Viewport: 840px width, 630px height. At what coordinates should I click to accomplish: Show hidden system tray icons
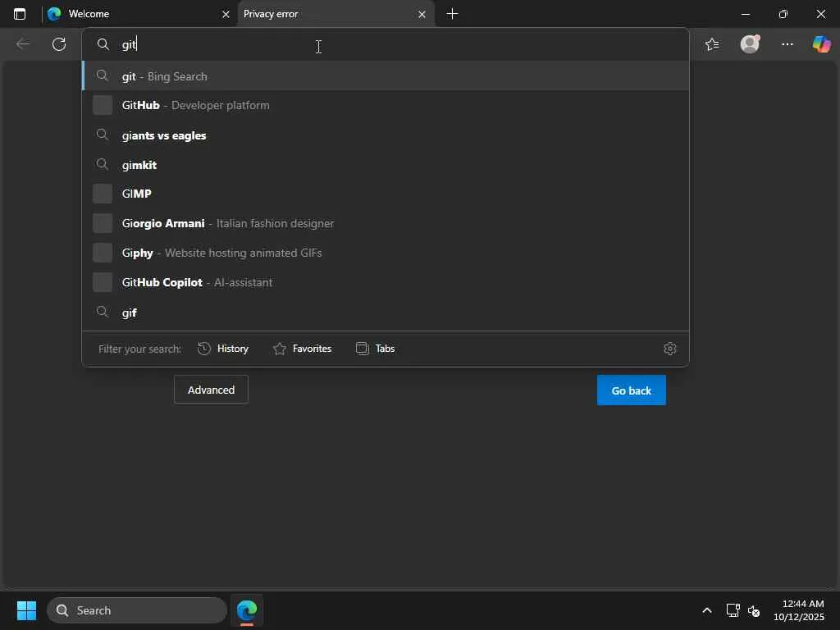pyautogui.click(x=707, y=610)
